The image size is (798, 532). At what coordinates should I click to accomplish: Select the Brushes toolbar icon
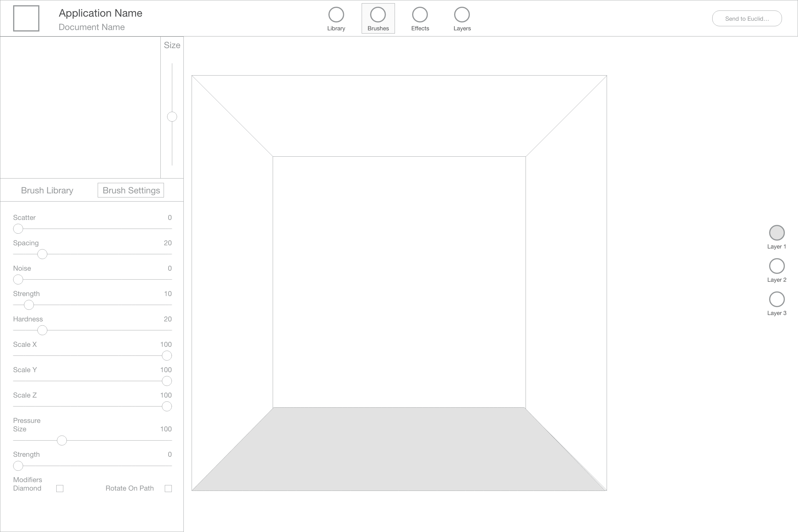click(x=378, y=15)
